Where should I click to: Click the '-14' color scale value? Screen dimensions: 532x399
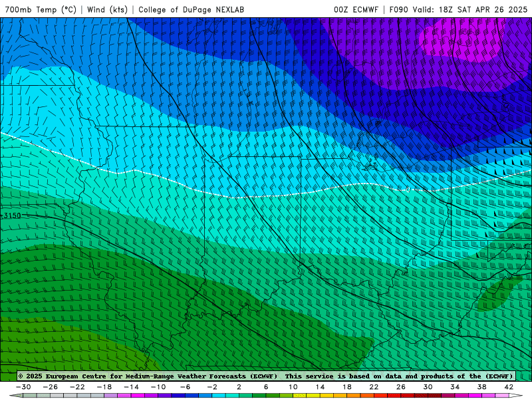pyautogui.click(x=131, y=387)
